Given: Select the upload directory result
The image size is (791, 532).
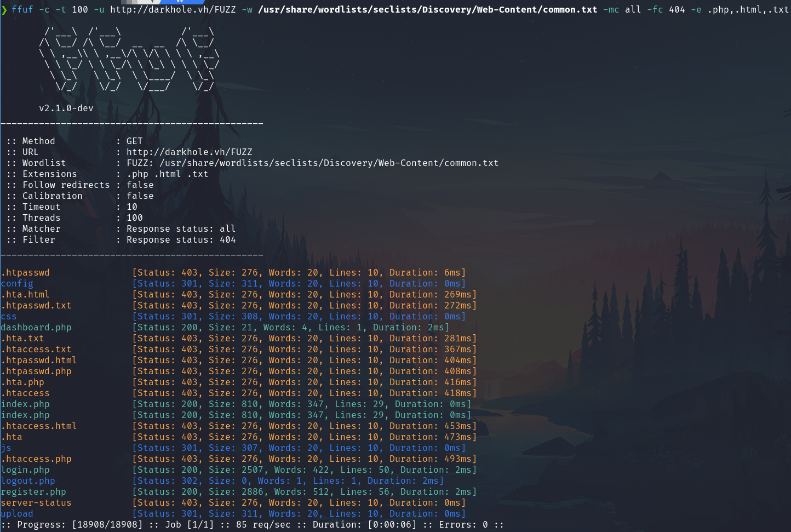Looking at the screenshot, I should (x=17, y=514).
